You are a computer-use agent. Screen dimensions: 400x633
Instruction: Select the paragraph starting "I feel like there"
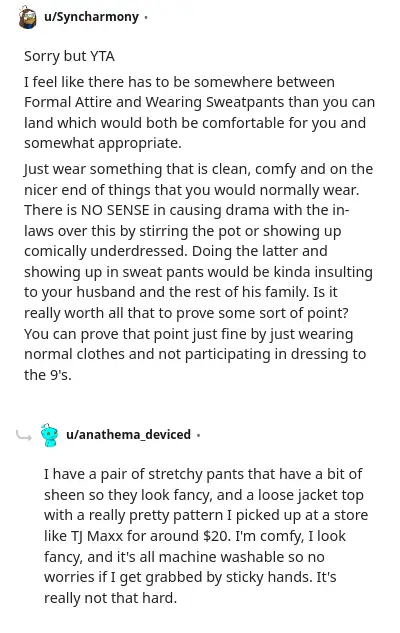click(199, 113)
